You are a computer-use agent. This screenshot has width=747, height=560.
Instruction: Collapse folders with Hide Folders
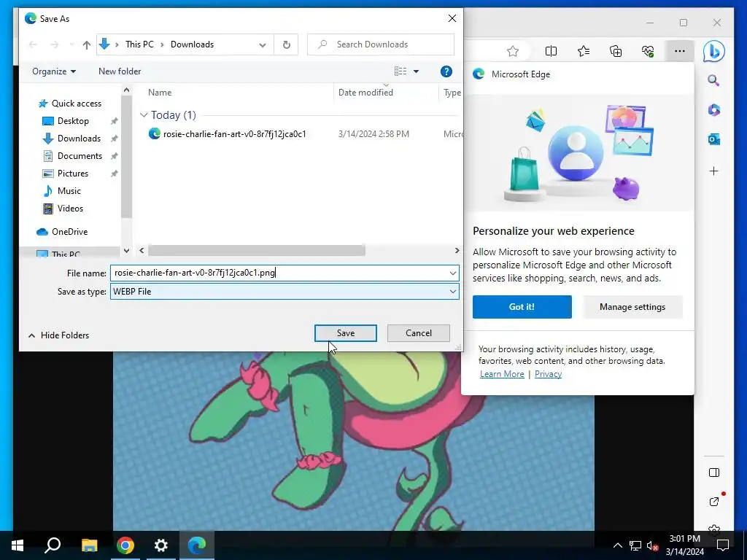pyautogui.click(x=58, y=335)
